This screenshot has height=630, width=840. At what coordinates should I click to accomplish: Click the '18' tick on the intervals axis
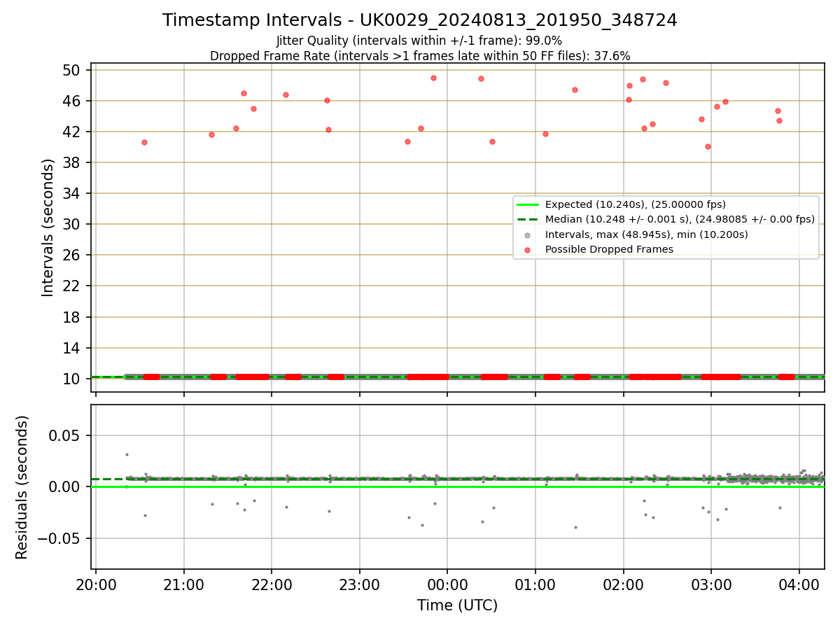pos(72,317)
